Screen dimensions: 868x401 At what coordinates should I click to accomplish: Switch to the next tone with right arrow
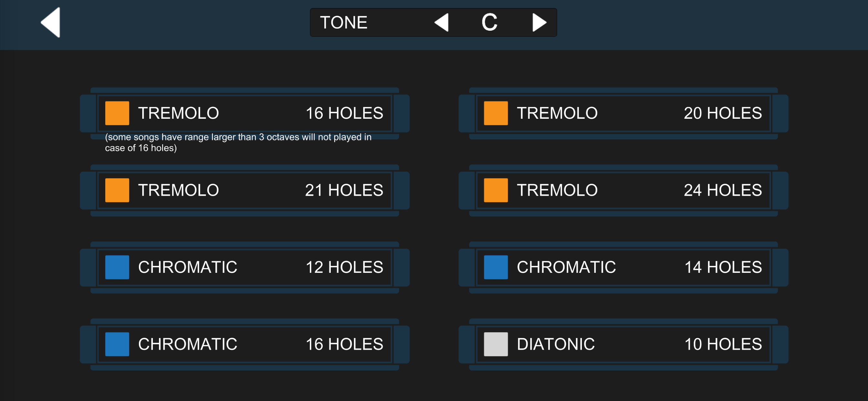539,23
